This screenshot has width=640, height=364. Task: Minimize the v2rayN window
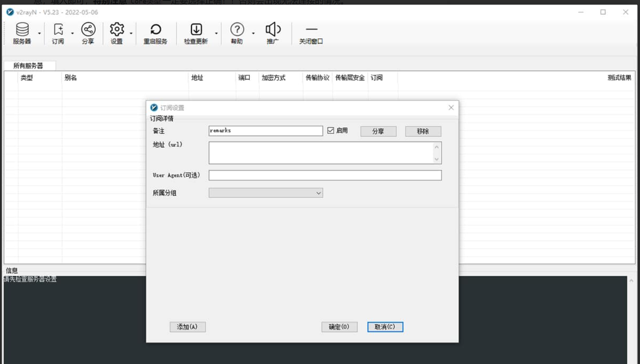(581, 12)
